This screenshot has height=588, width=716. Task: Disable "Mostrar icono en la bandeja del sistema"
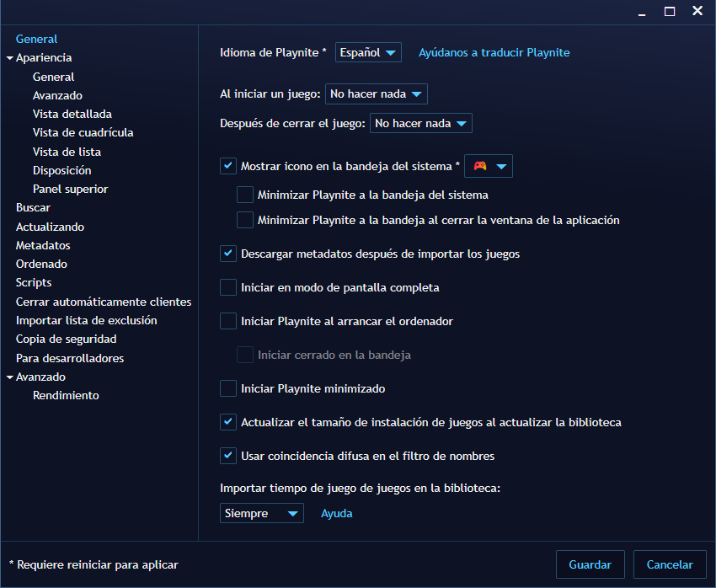click(x=227, y=165)
